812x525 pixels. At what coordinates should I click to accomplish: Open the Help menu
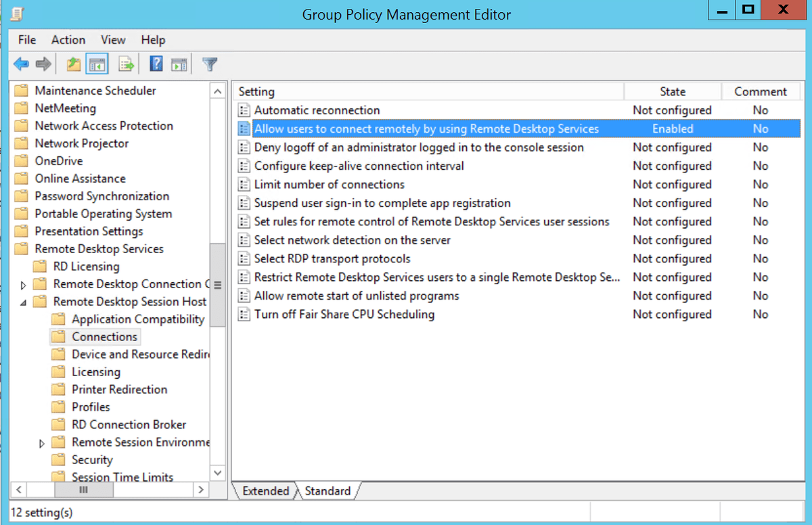(x=154, y=40)
